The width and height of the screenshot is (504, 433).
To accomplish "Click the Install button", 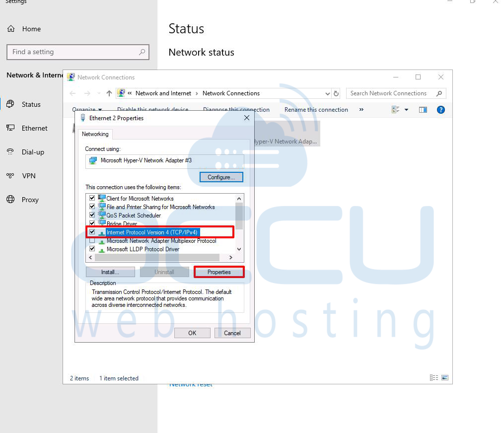I will coord(110,272).
